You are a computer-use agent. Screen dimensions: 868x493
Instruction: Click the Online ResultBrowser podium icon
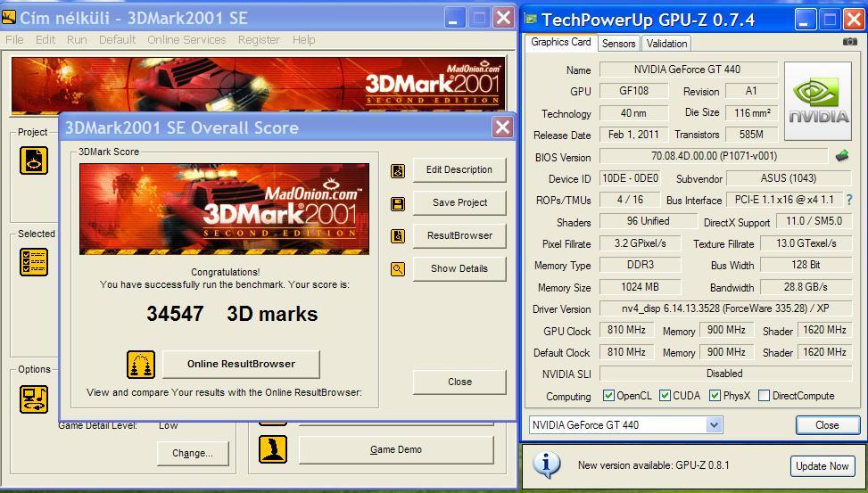pos(141,365)
